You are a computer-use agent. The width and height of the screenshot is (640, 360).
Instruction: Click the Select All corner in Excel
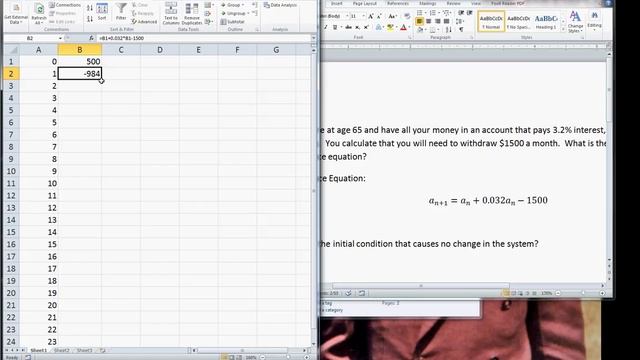[x=12, y=50]
